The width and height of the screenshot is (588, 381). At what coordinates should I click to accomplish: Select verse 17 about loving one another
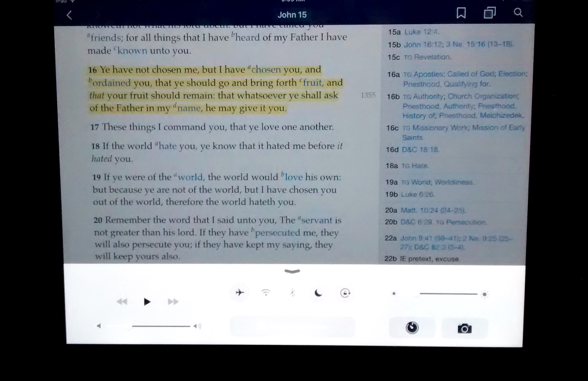click(x=212, y=127)
